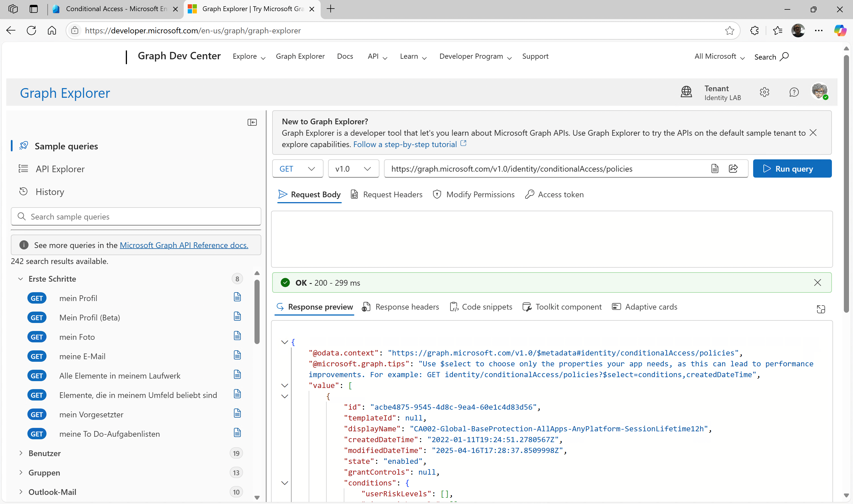Click the signed-in user avatar in Graph Explorer
This screenshot has height=504, width=853.
pos(819,91)
